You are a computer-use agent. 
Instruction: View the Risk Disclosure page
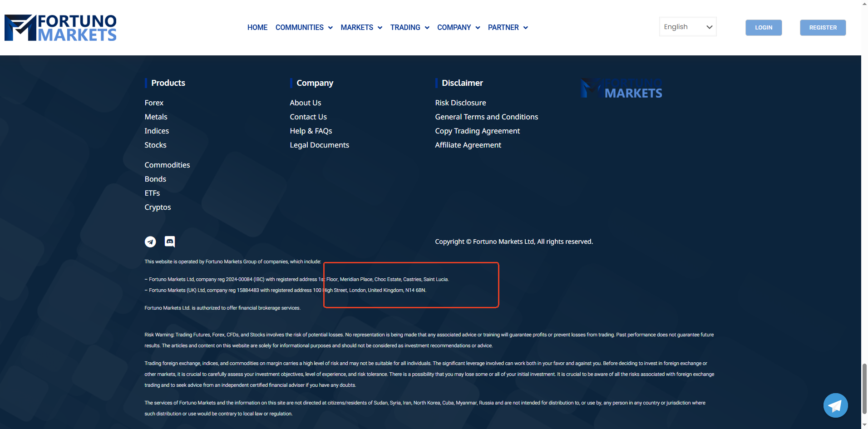coord(460,103)
